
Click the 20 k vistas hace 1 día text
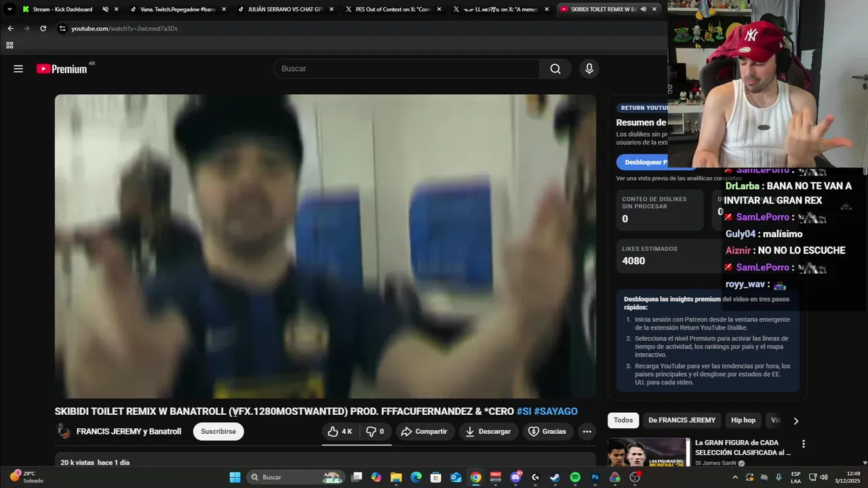coord(95,462)
